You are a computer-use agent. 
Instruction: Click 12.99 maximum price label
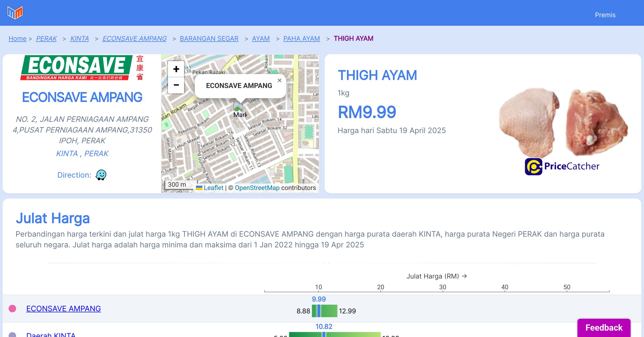pyautogui.click(x=347, y=311)
